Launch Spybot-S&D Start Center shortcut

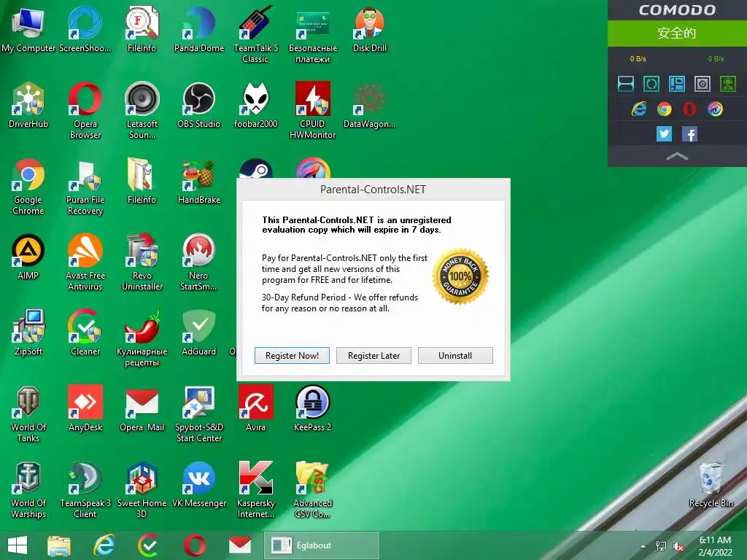pos(198,413)
